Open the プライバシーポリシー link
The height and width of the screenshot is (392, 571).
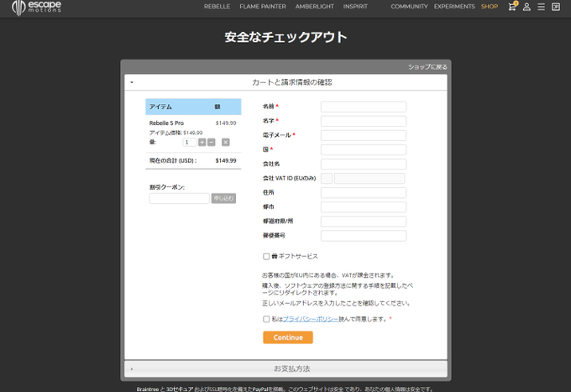(x=311, y=319)
